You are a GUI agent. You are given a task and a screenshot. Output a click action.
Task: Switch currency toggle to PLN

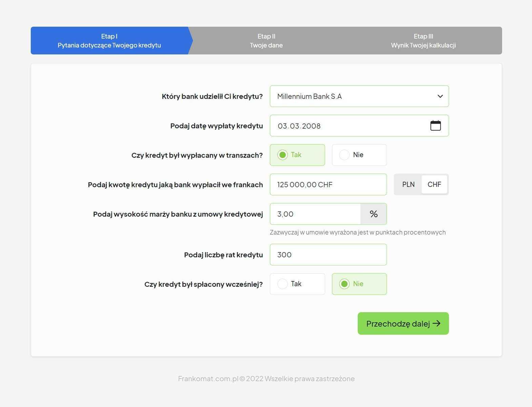pyautogui.click(x=408, y=185)
